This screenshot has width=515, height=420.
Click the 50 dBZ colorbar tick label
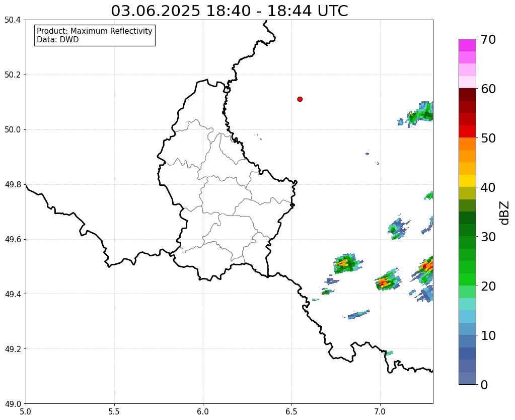(488, 138)
